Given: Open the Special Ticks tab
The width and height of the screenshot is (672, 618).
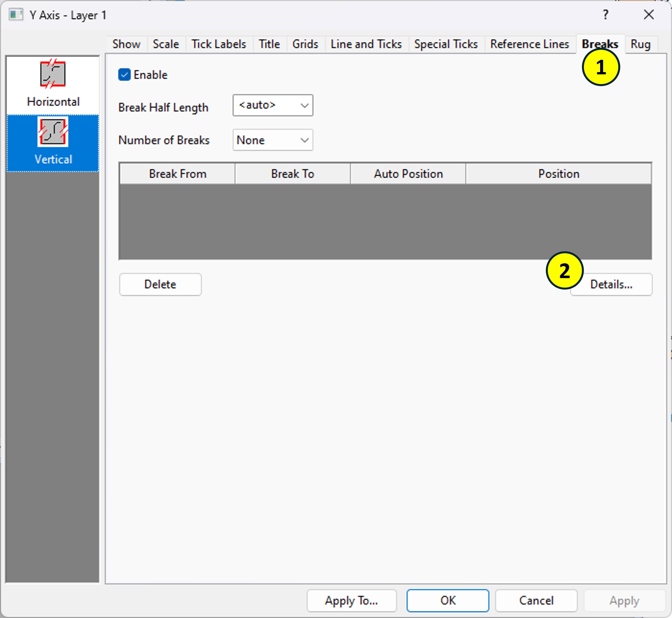Looking at the screenshot, I should coord(446,44).
